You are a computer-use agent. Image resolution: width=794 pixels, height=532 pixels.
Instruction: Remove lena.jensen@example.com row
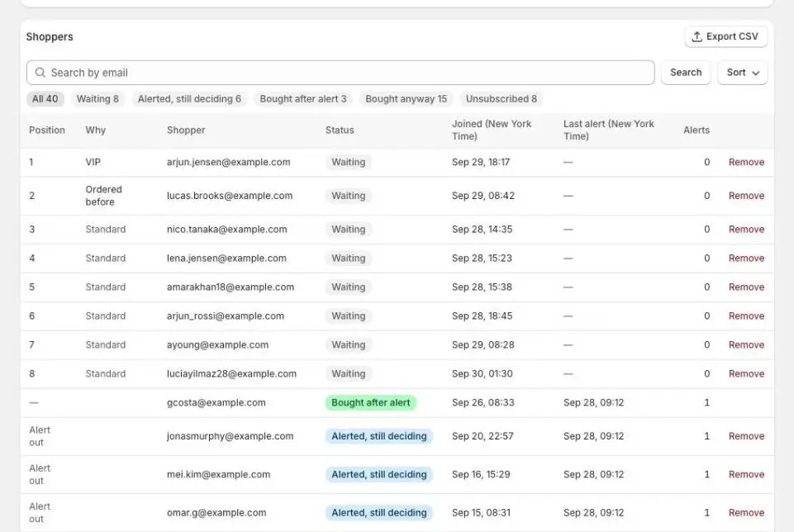746,259
